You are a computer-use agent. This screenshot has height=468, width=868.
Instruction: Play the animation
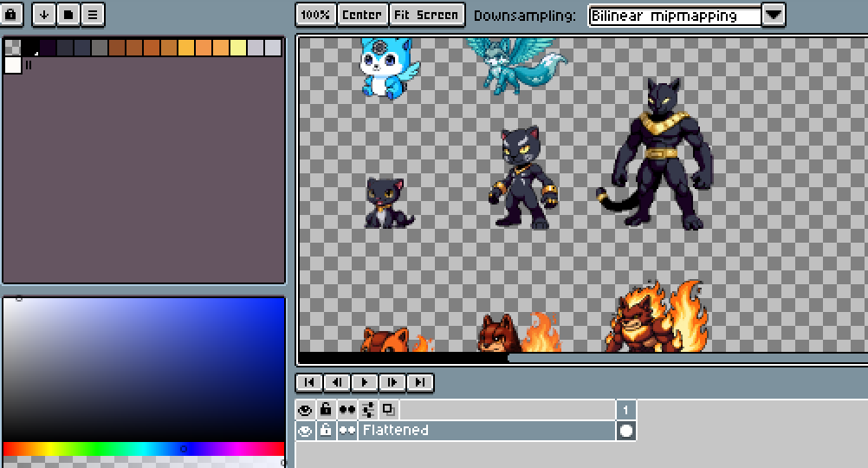(365, 382)
